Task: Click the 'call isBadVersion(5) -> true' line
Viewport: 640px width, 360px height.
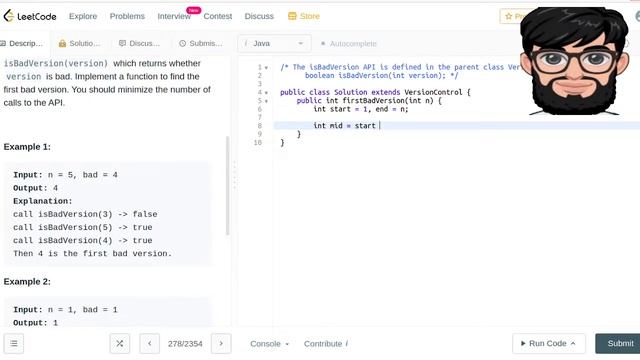Action: [x=82, y=227]
